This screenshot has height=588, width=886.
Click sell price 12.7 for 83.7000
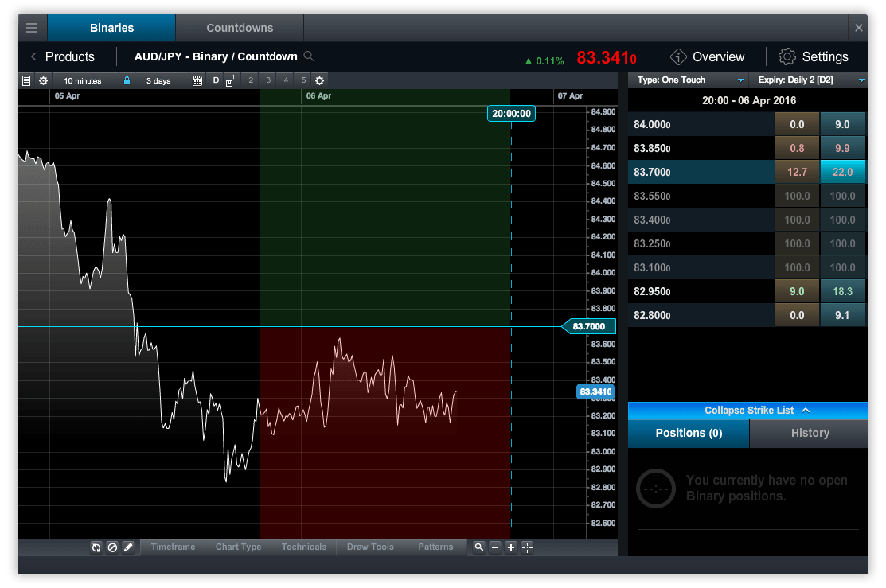tap(797, 172)
